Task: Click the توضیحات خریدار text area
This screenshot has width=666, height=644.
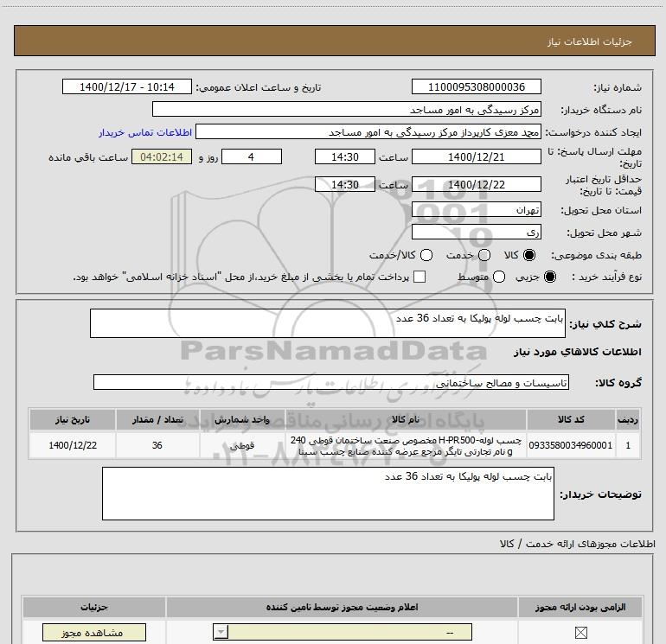Action: click(x=328, y=494)
